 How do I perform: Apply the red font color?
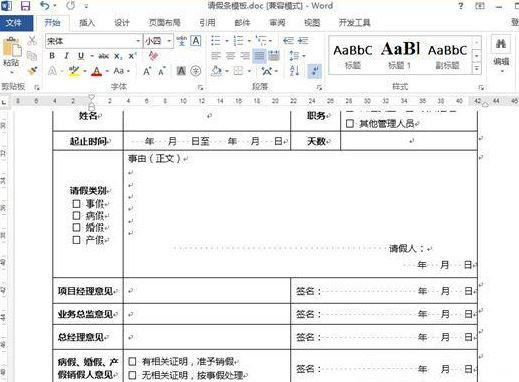pos(96,71)
